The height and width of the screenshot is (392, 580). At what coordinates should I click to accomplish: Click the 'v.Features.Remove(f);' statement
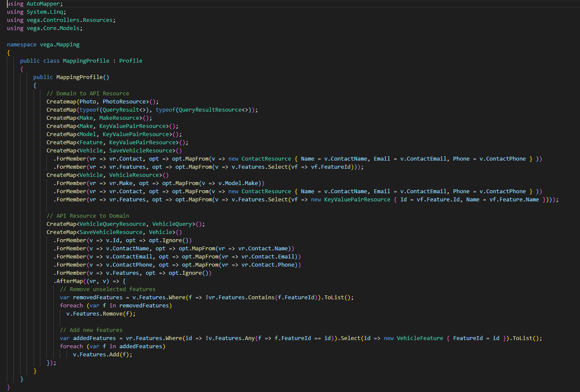[101, 314]
